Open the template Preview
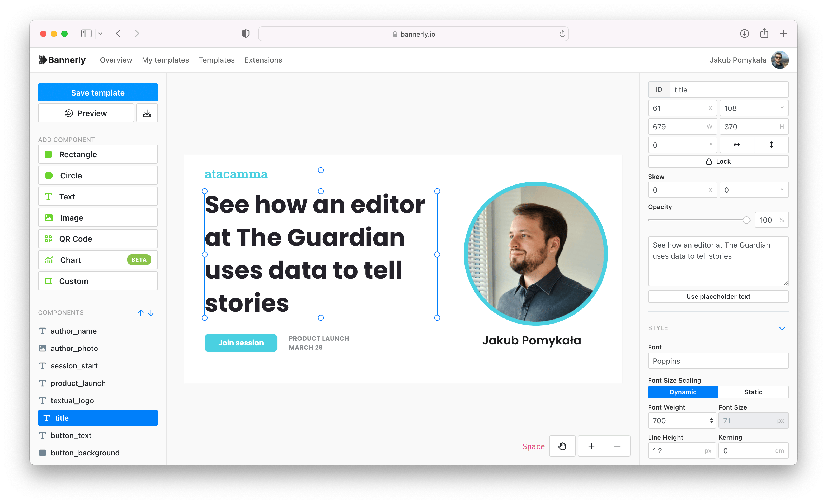 tap(86, 113)
